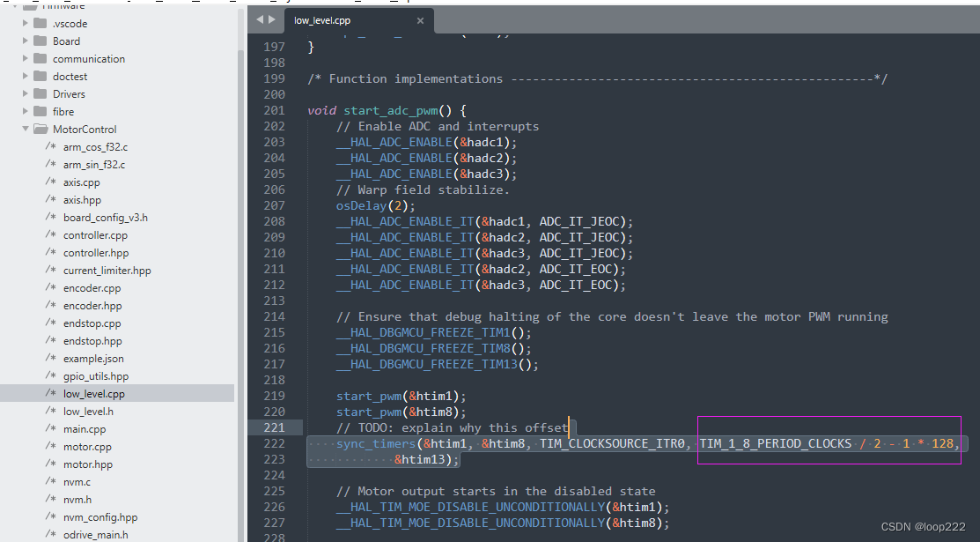Select the low_level.cpp editor tab
This screenshot has width=980, height=542.
tap(358, 20)
